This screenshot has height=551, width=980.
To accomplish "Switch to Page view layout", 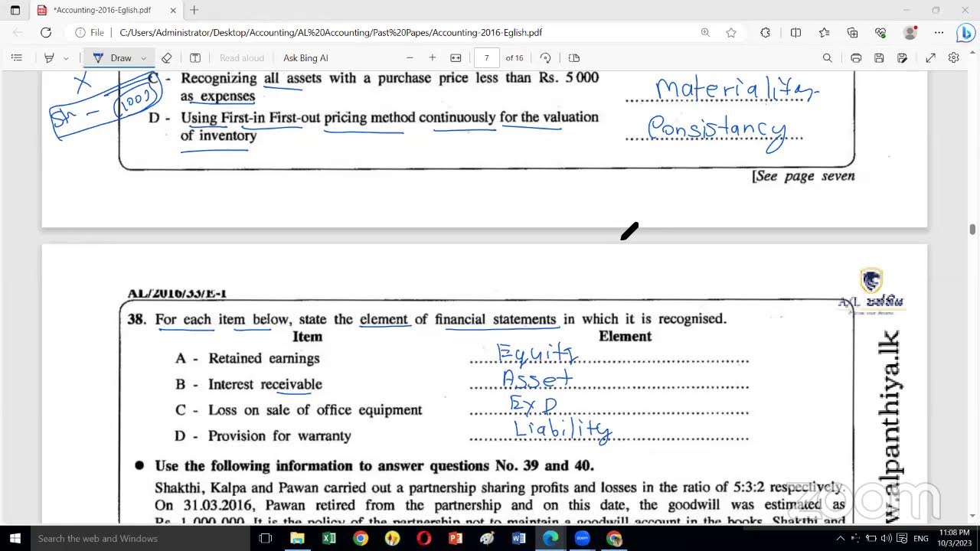I will [574, 58].
